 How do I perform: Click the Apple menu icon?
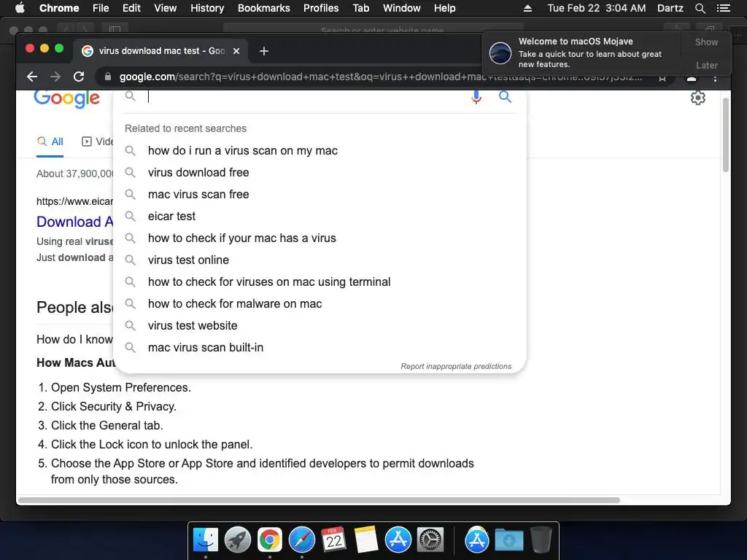(x=20, y=8)
